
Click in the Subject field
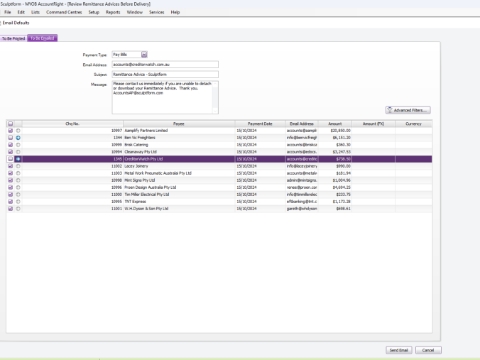(165, 74)
